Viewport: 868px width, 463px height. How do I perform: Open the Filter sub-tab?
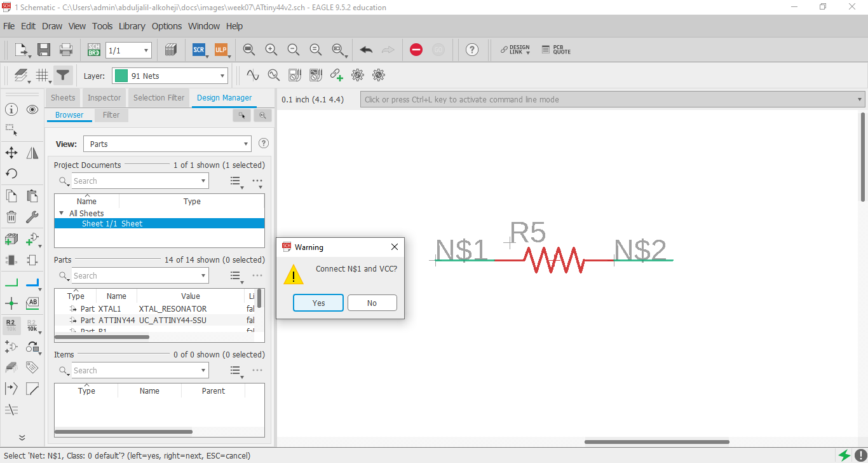pos(111,115)
